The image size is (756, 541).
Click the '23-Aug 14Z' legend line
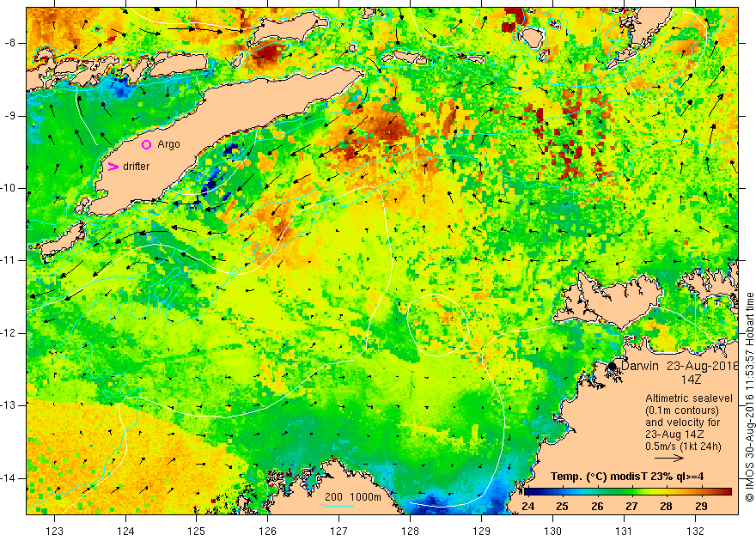[x=676, y=435]
